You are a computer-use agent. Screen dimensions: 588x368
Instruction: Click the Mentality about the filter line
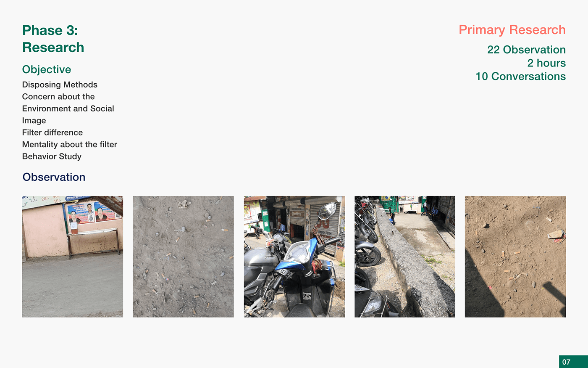(x=70, y=144)
